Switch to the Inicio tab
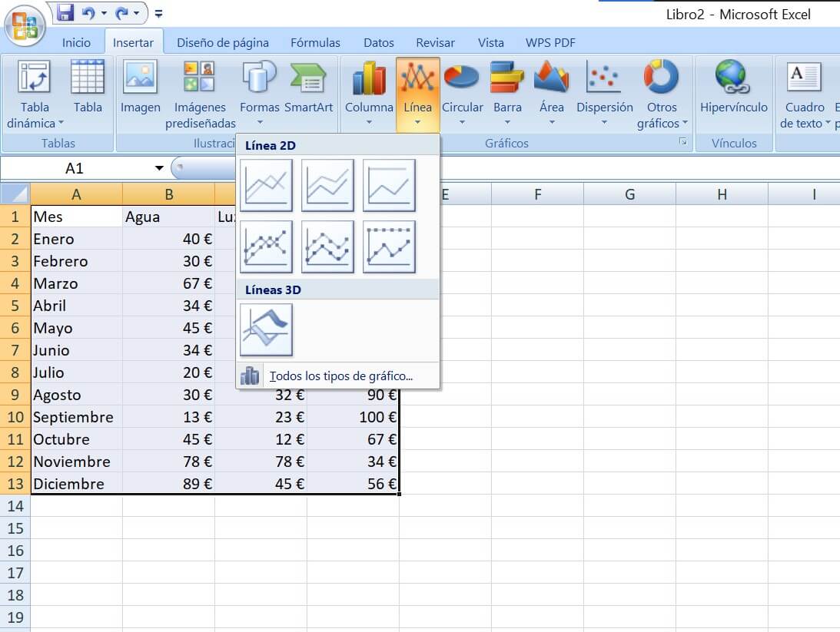 tap(76, 43)
